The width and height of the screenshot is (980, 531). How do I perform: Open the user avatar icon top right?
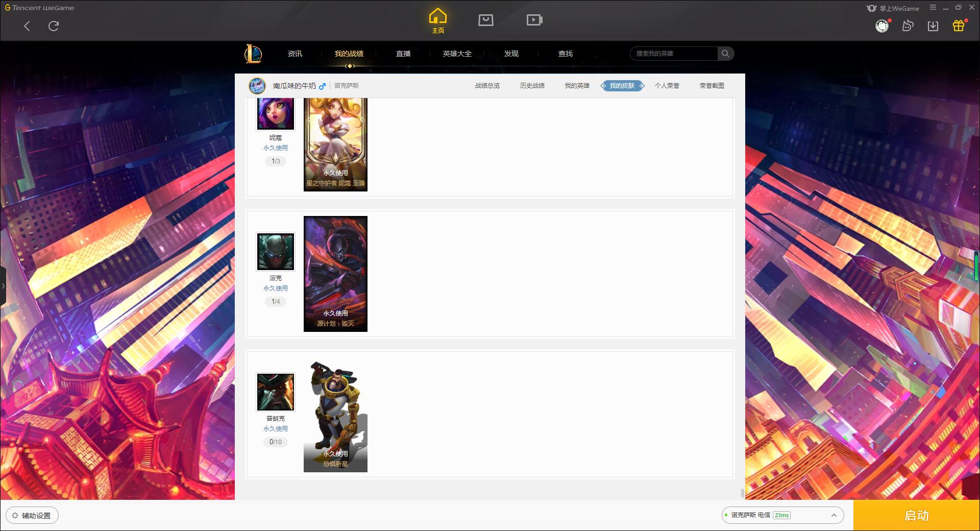(x=882, y=26)
